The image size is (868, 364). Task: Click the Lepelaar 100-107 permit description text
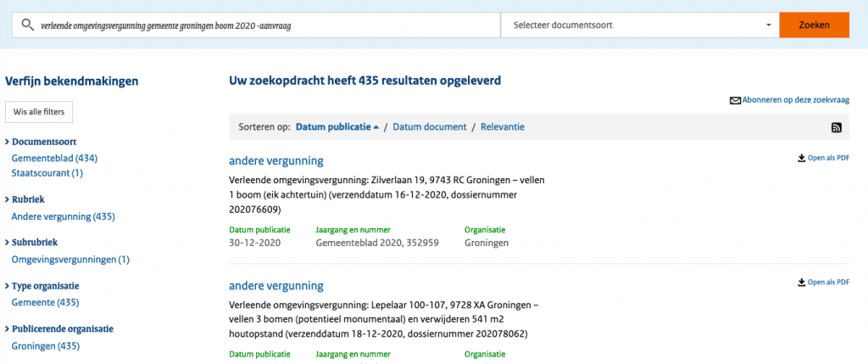point(384,320)
